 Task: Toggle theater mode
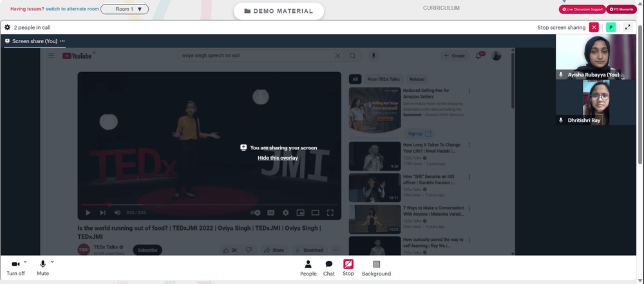click(x=316, y=213)
